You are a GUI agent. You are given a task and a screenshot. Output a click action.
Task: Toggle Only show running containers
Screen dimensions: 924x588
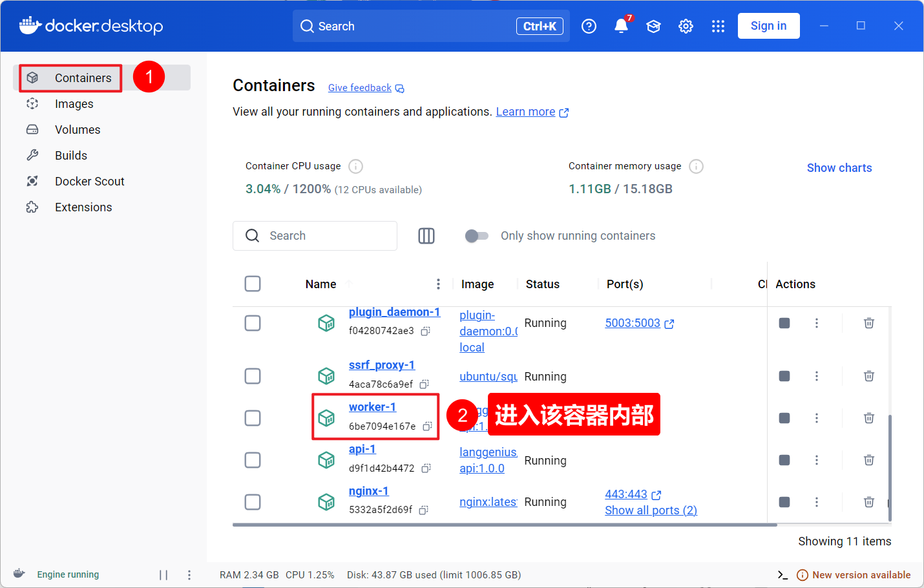[477, 236]
